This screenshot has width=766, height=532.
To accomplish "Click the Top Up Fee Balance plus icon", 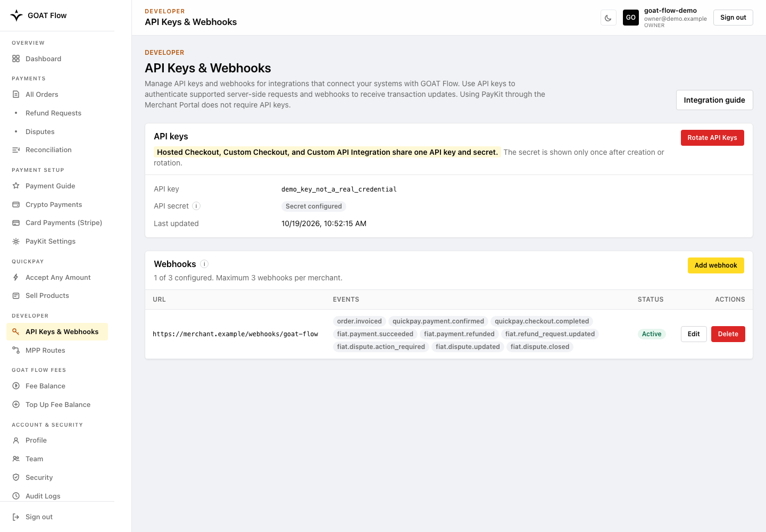I will [16, 404].
